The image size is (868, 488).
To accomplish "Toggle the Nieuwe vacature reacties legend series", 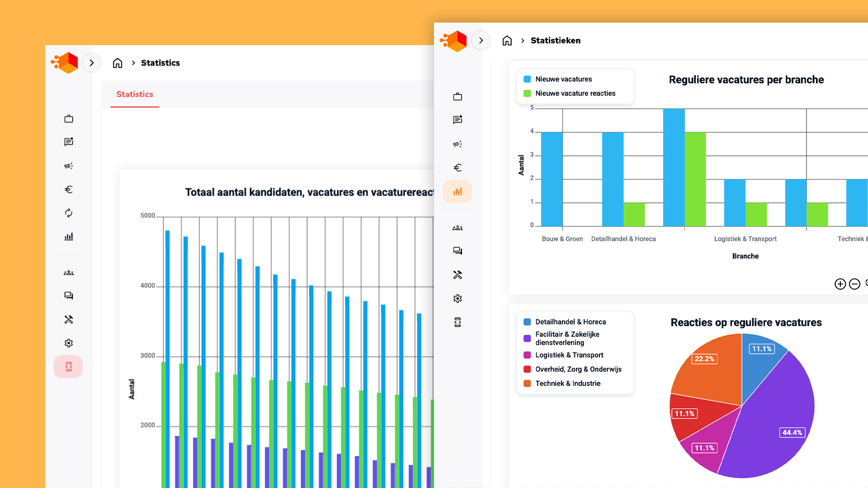I will 575,94.
